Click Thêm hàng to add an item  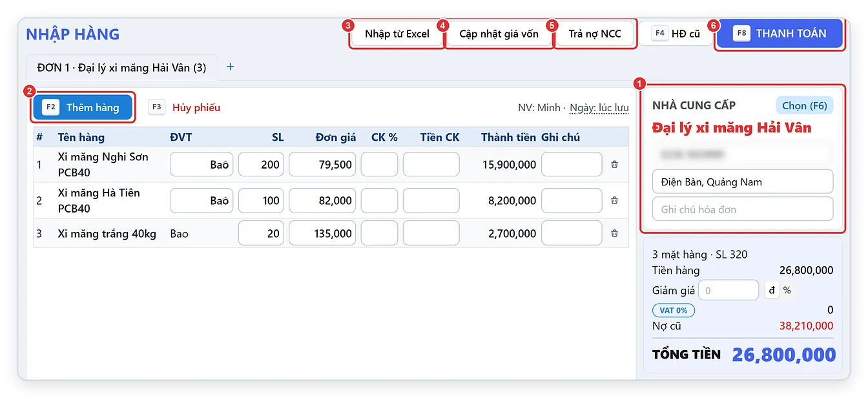(83, 107)
